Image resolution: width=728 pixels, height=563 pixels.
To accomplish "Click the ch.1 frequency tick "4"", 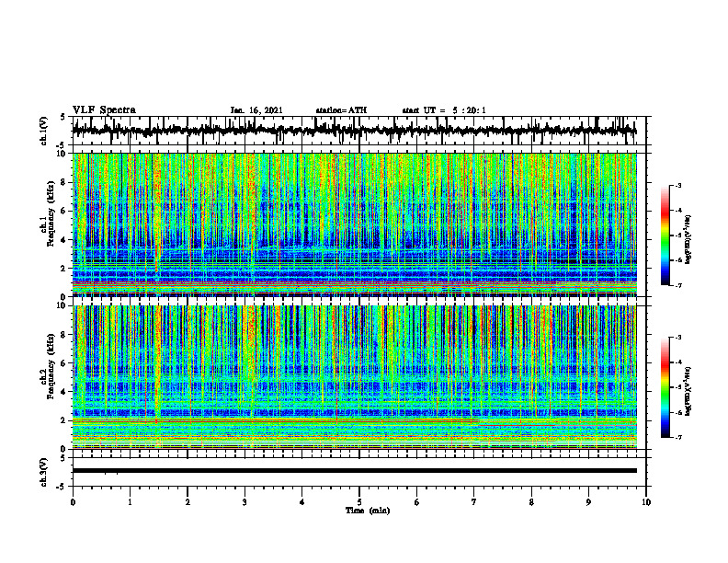I will 63,240.
